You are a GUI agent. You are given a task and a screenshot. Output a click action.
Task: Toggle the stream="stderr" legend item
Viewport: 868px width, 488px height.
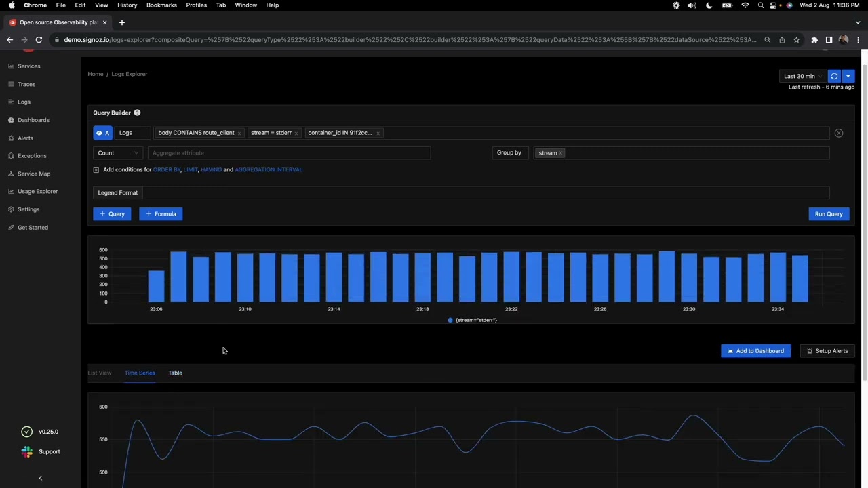[x=473, y=320]
